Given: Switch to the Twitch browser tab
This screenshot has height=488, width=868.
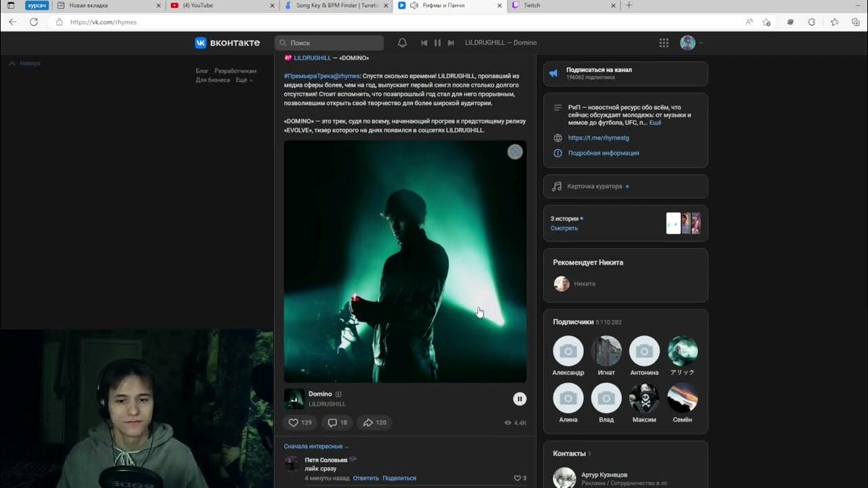Looking at the screenshot, I should point(563,5).
